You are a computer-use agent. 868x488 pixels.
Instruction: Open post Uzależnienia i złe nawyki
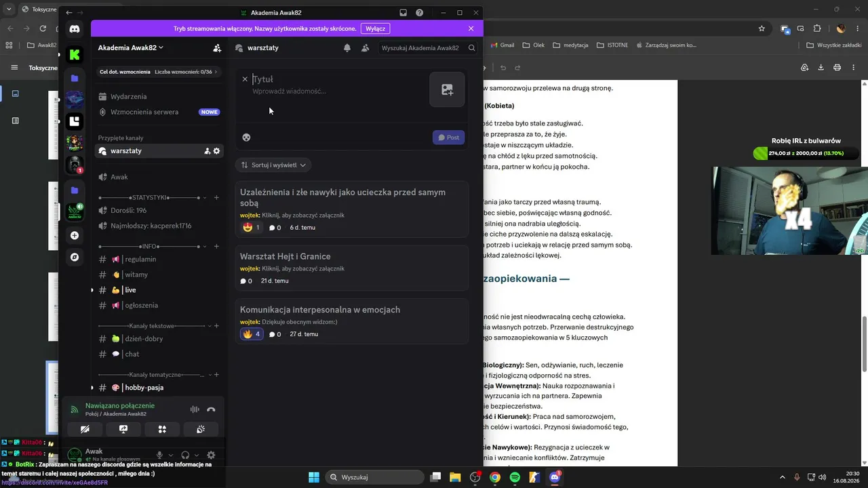pos(352,209)
